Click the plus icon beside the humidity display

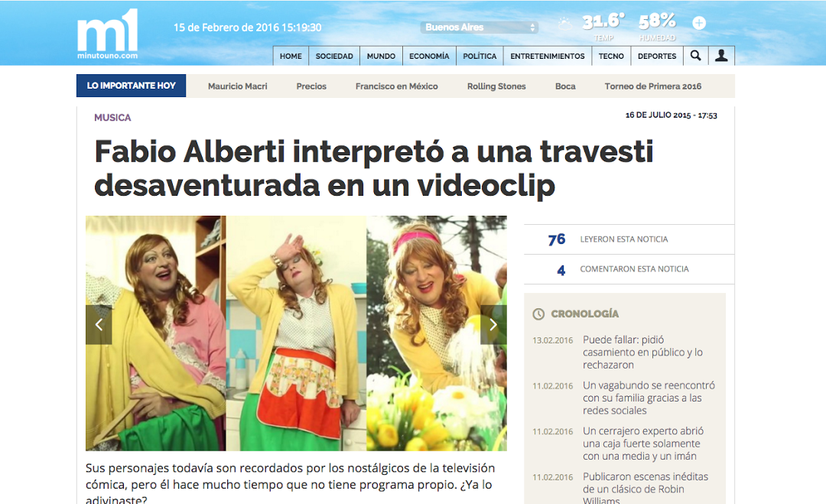pyautogui.click(x=698, y=23)
